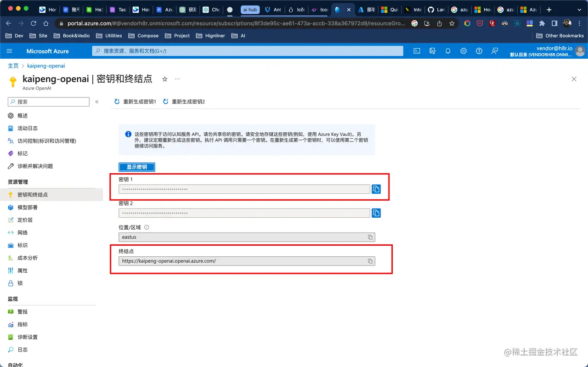Viewport: 588px width, 367px height.
Task: Favorite this resource with the star icon
Action: (165, 79)
